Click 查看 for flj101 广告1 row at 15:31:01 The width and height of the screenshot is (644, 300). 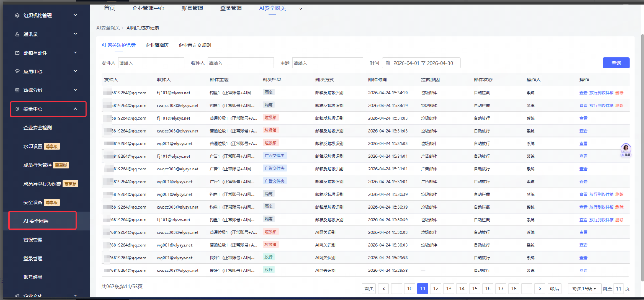pos(583,156)
